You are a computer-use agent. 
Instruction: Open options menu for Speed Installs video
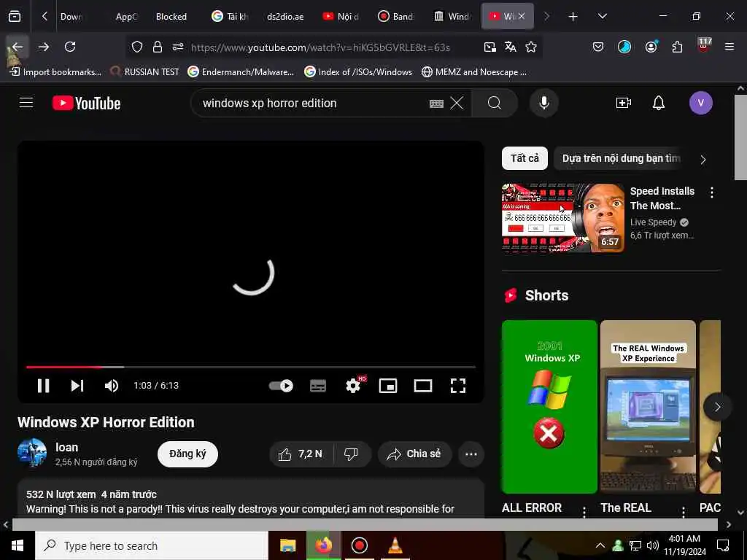point(712,192)
